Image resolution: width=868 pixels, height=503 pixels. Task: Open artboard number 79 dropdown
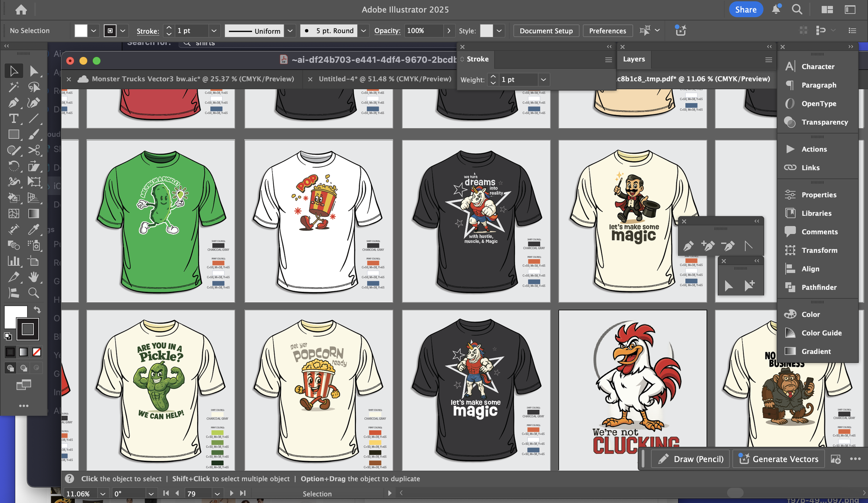click(217, 493)
